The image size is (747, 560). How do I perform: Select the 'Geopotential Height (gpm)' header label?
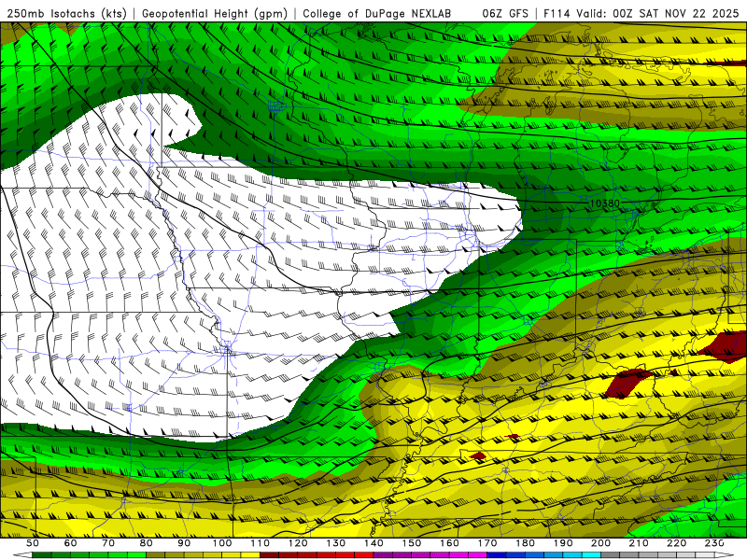click(x=215, y=13)
